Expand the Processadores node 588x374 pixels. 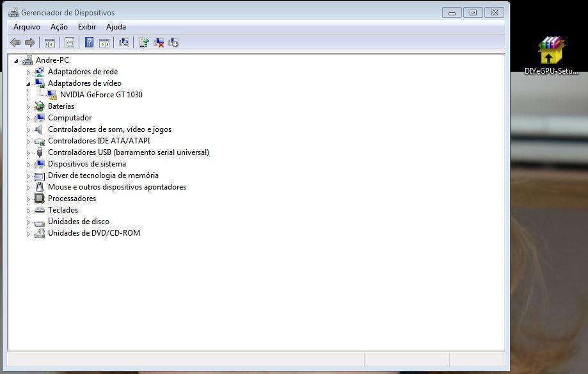click(x=28, y=199)
